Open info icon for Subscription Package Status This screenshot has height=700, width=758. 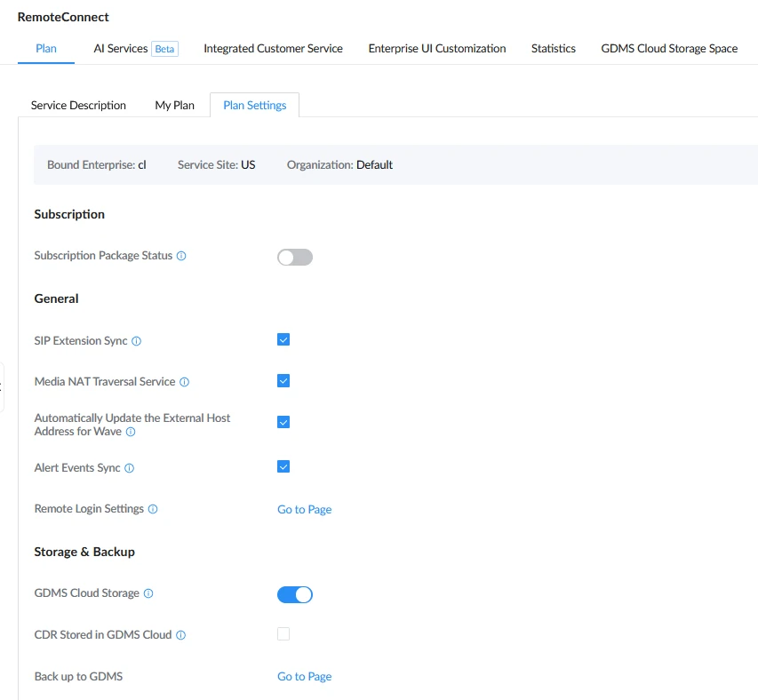[181, 256]
